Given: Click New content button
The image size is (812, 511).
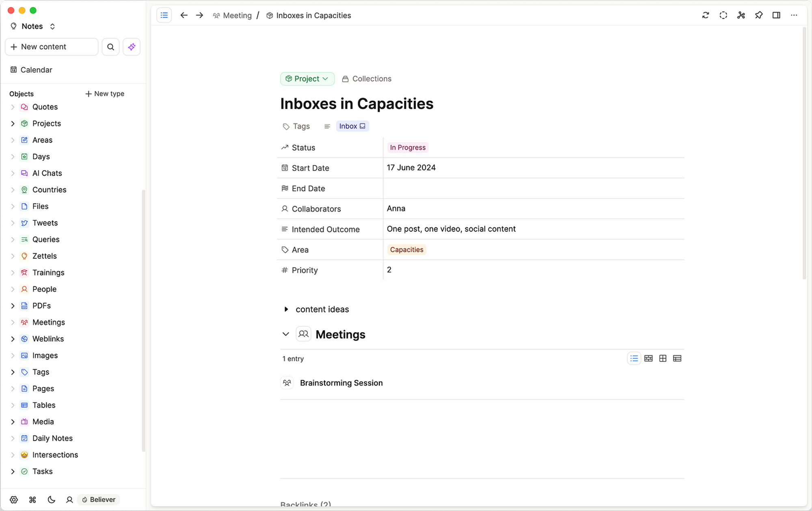Looking at the screenshot, I should [x=52, y=47].
